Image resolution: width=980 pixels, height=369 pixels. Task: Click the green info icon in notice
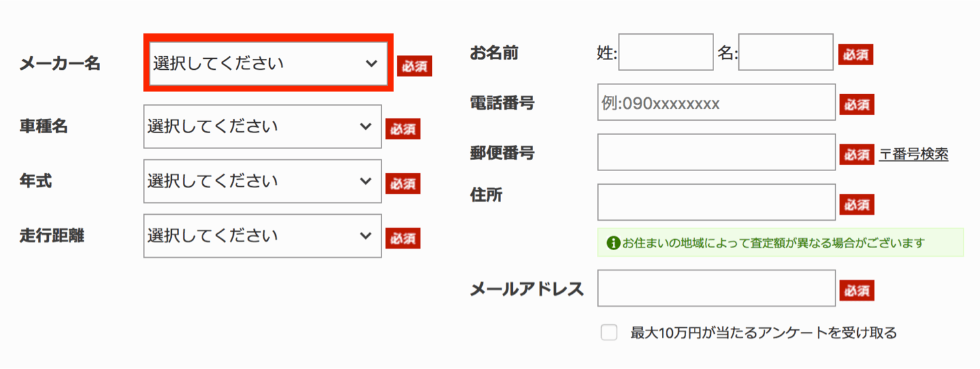pyautogui.click(x=613, y=243)
